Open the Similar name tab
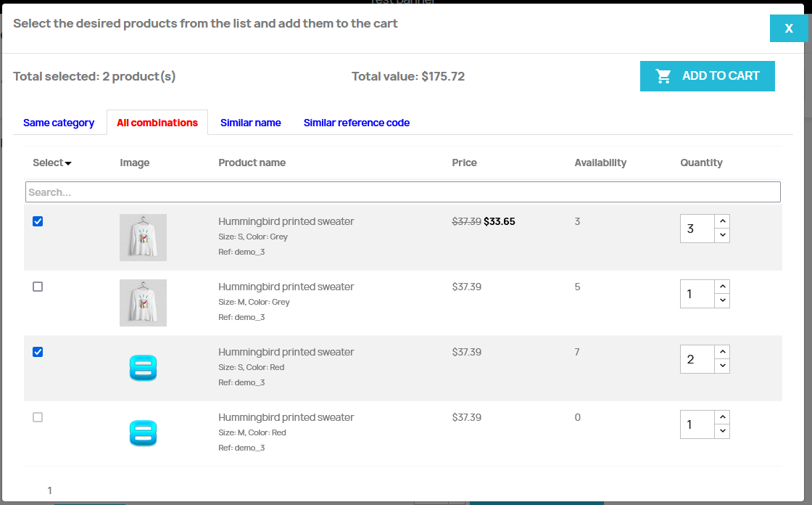Viewport: 812px width, 505px height. [x=250, y=123]
